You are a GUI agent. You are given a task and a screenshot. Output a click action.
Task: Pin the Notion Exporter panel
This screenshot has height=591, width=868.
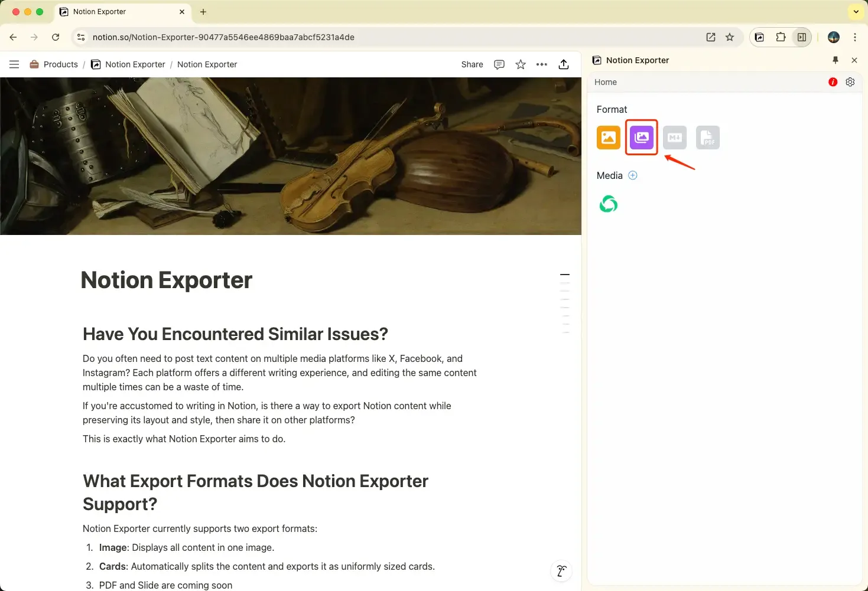835,60
